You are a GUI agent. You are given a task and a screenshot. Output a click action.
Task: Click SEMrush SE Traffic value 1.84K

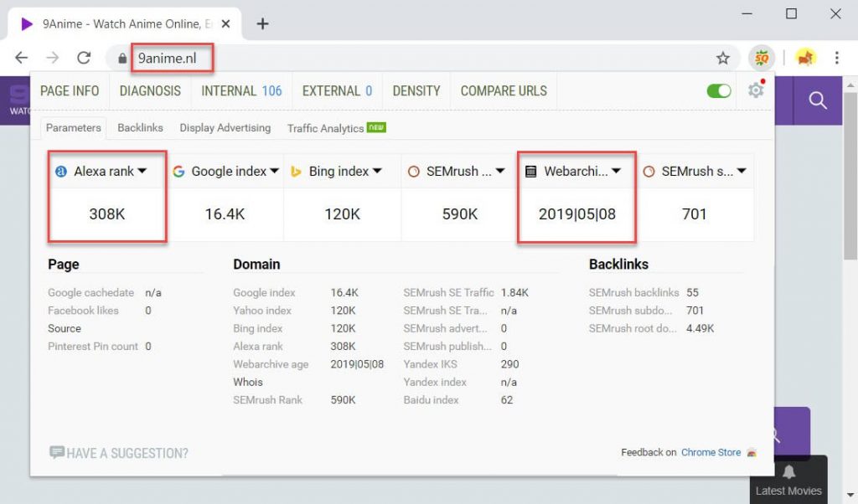(514, 292)
